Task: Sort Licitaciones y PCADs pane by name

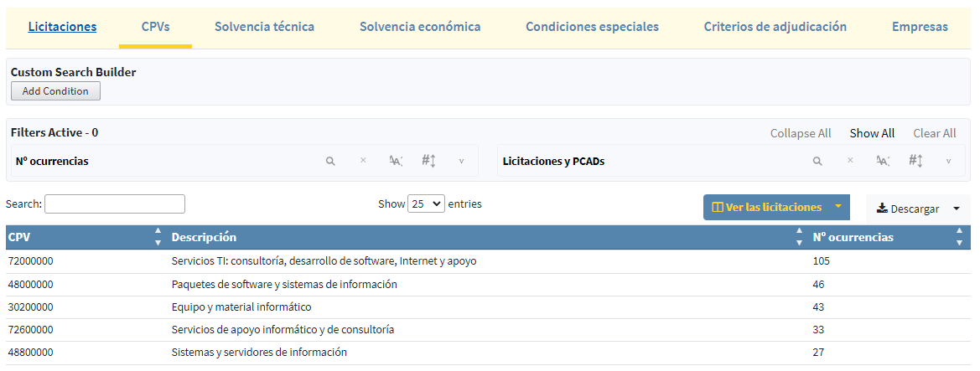Action: tap(883, 161)
